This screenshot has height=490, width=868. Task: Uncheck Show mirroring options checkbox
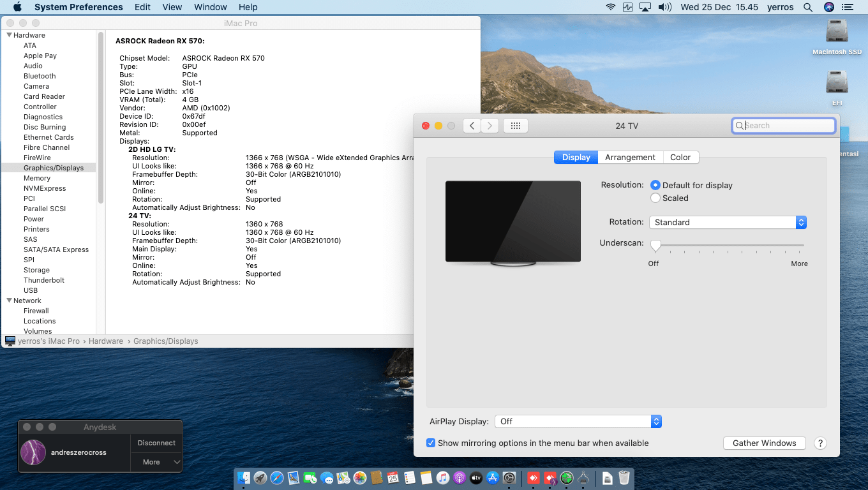point(431,443)
